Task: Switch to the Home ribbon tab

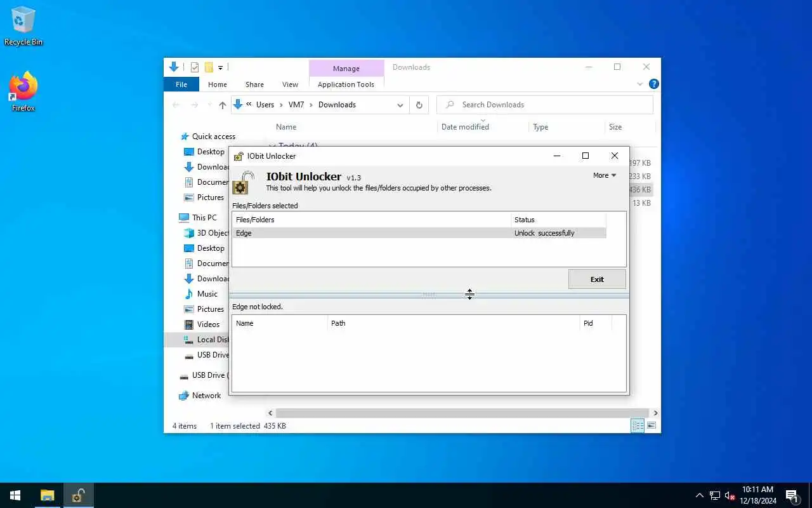Action: 217,84
